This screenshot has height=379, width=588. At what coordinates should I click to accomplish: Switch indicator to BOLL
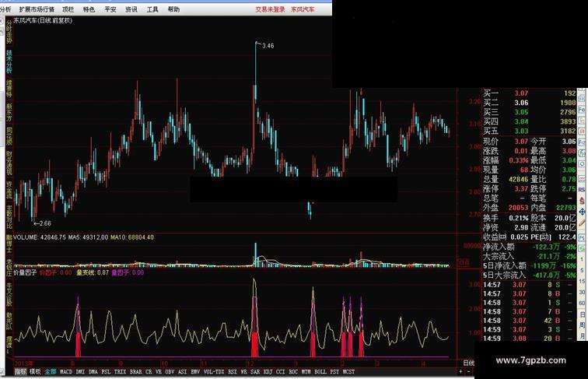point(320,371)
